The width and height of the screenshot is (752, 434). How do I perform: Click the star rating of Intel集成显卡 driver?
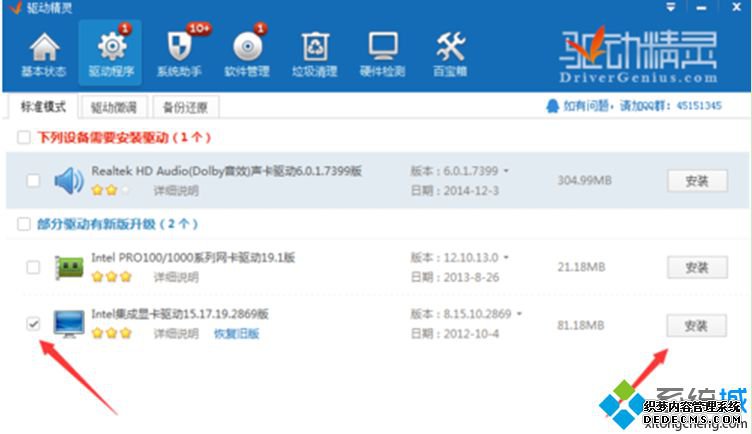click(111, 333)
